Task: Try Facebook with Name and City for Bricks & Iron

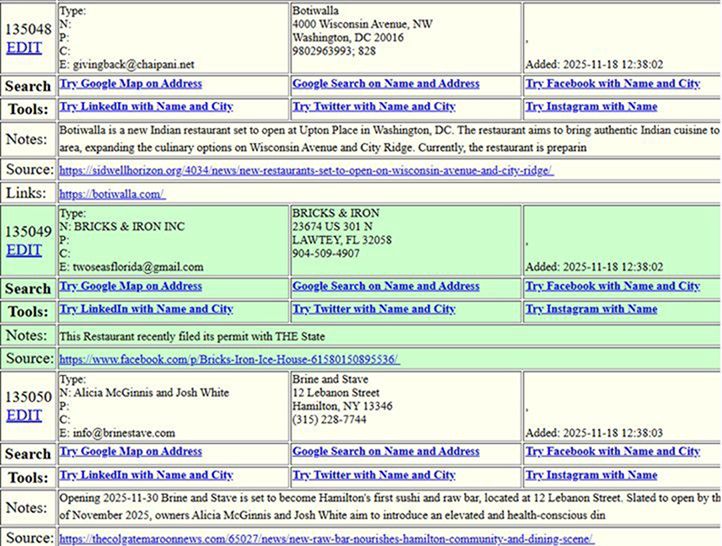Action: (x=613, y=286)
